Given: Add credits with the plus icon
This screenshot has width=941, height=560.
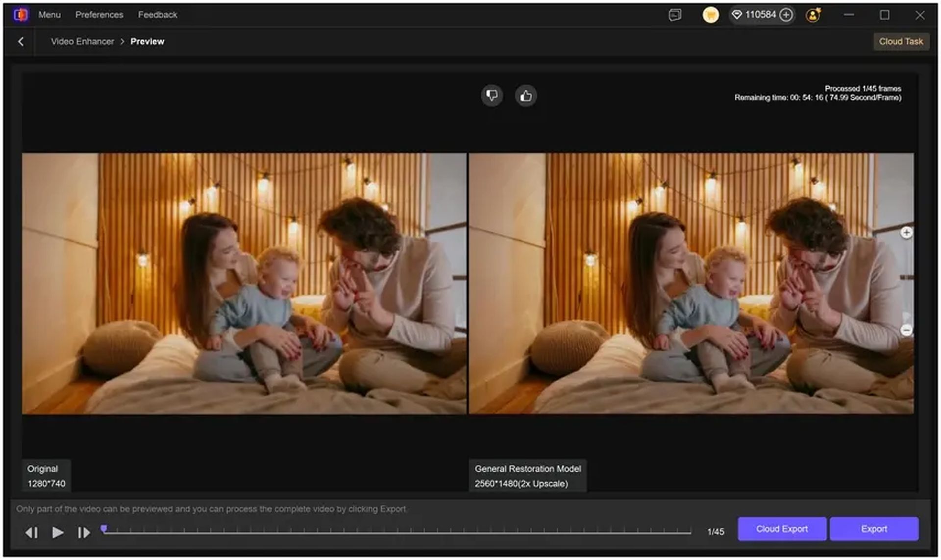Looking at the screenshot, I should click(x=786, y=15).
